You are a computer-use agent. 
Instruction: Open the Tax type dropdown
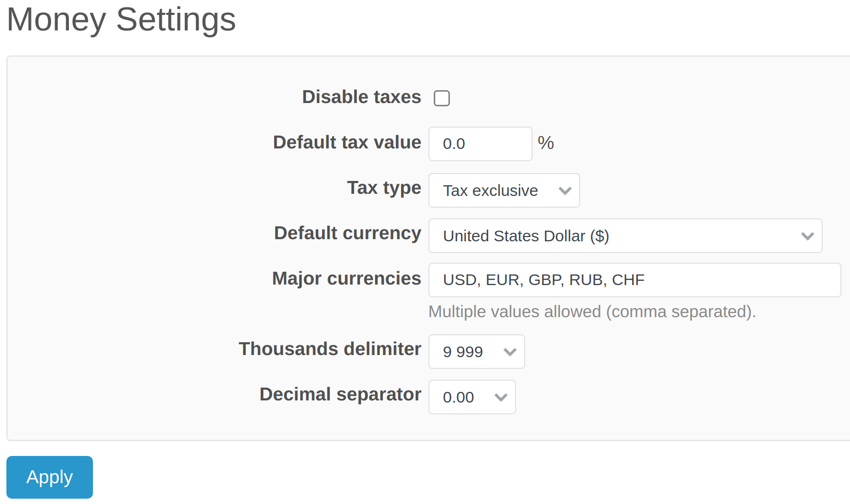503,190
